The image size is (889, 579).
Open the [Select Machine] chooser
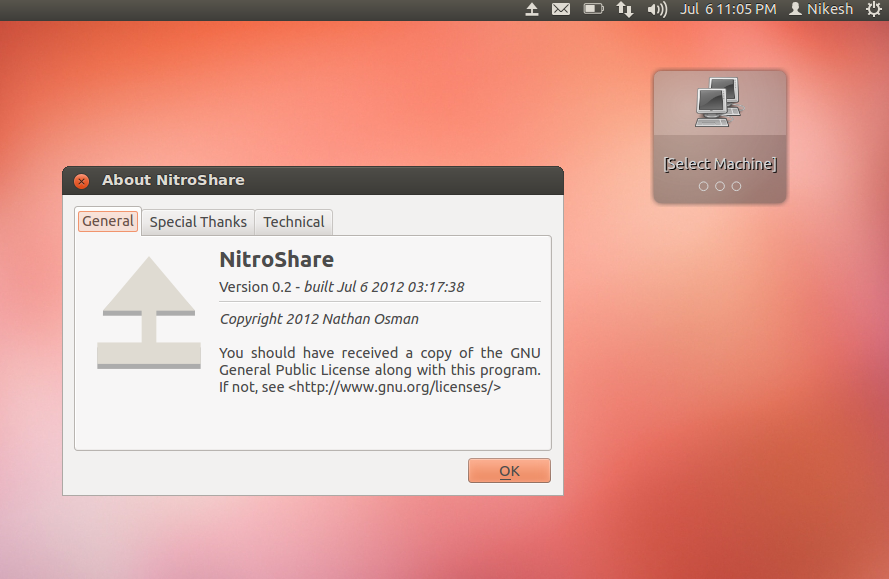tap(719, 163)
